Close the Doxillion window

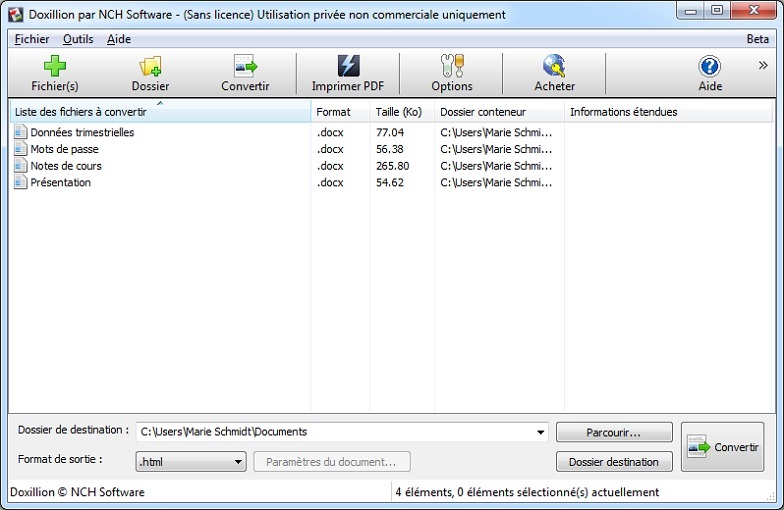point(754,10)
